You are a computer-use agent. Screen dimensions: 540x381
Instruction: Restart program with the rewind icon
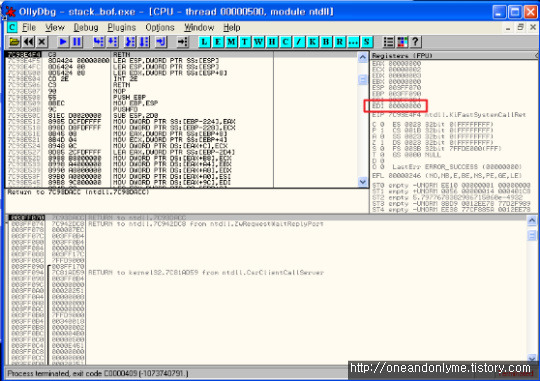pyautogui.click(x=28, y=42)
